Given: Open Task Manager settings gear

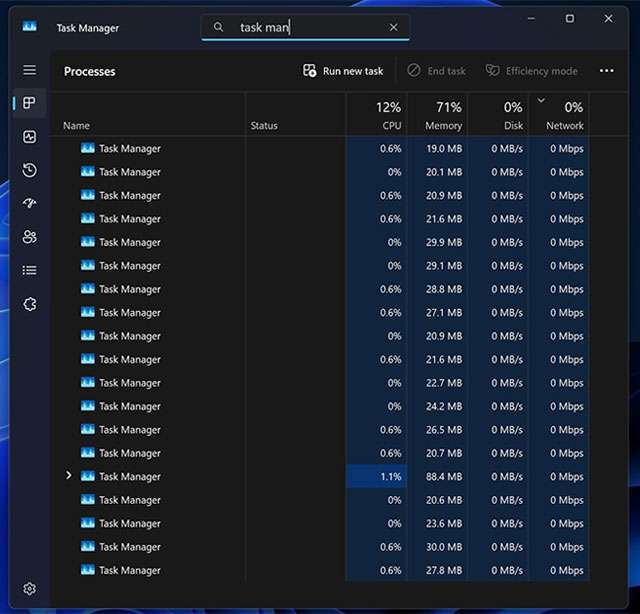Looking at the screenshot, I should click(x=29, y=589).
